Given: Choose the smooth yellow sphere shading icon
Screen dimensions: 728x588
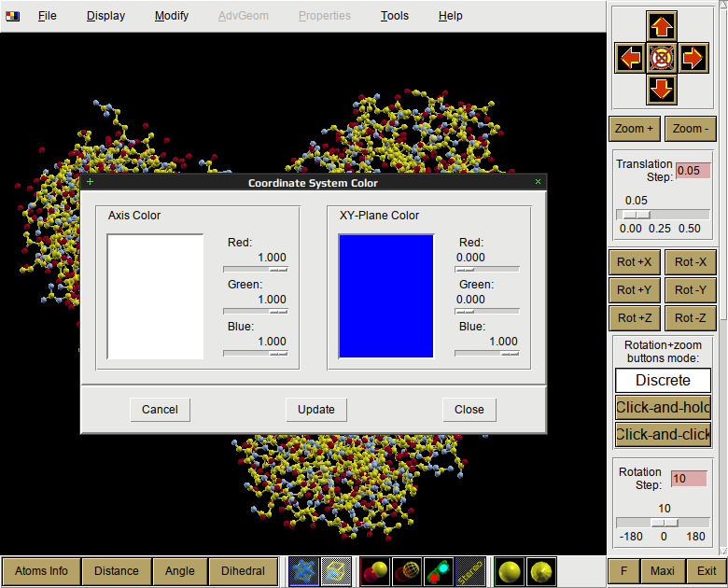Looking at the screenshot, I should [510, 571].
